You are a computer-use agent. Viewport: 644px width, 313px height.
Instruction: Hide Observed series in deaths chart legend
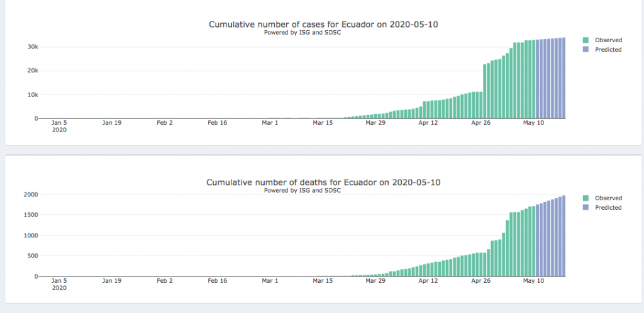point(608,198)
